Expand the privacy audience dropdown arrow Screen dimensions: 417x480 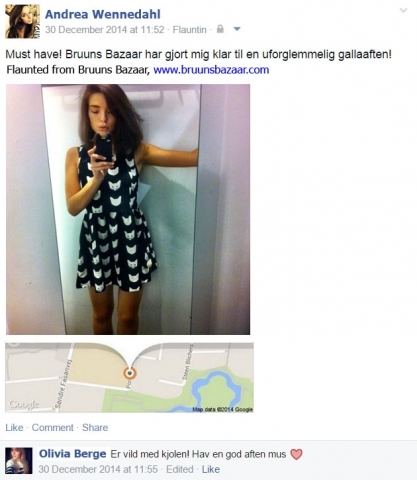(x=237, y=29)
